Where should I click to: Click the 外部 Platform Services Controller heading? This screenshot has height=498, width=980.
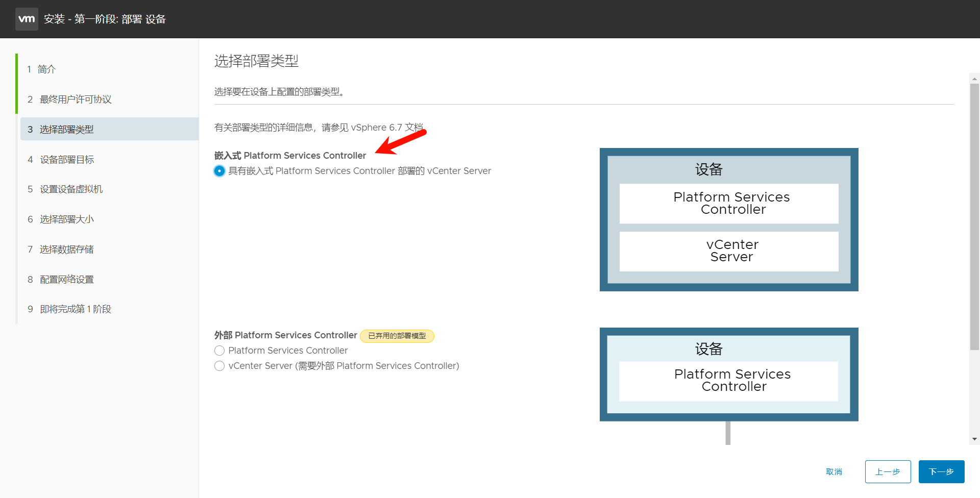click(286, 335)
